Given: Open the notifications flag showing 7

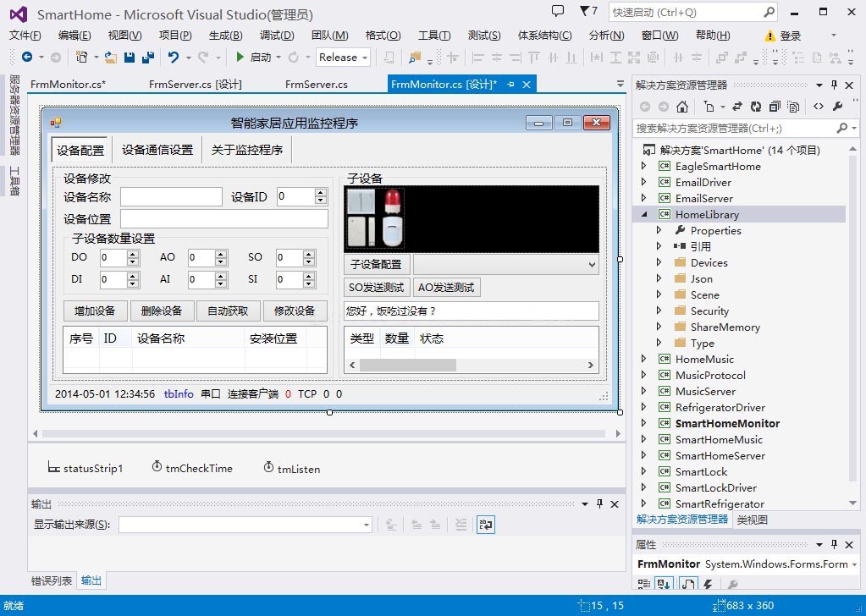Looking at the screenshot, I should (x=588, y=11).
